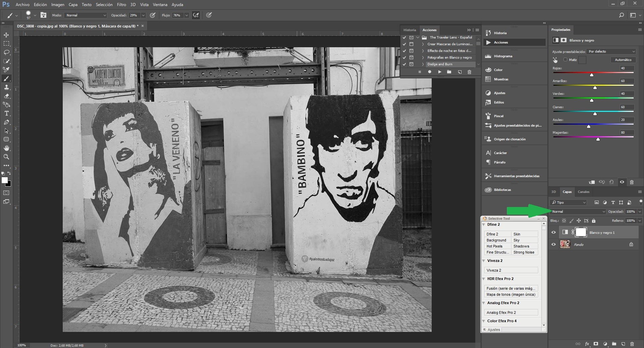Screen dimensions: 644x348
Task: Switch to the Historia tab
Action: click(410, 30)
